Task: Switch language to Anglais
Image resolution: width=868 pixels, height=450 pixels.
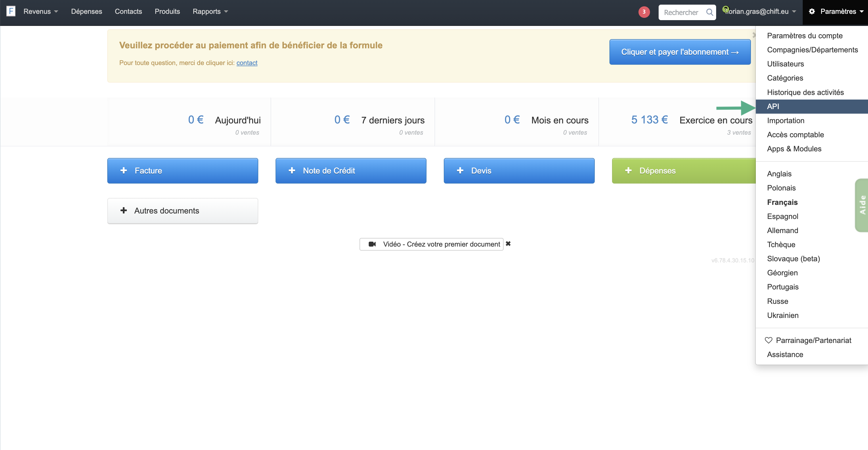Action: [779, 173]
